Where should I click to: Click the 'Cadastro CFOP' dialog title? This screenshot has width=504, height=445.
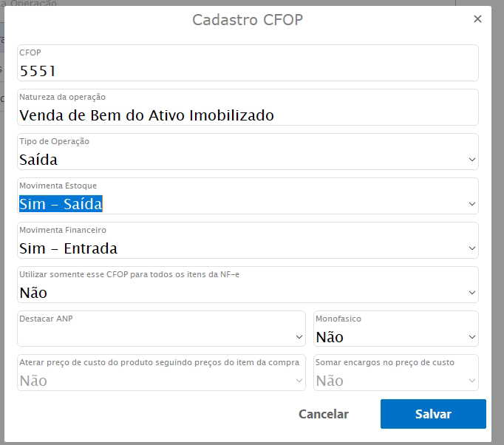[x=247, y=20]
